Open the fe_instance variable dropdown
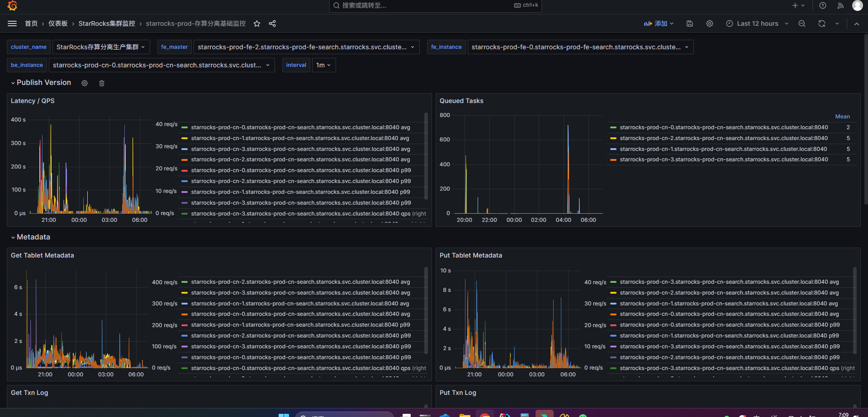The image size is (868, 417). pos(580,47)
